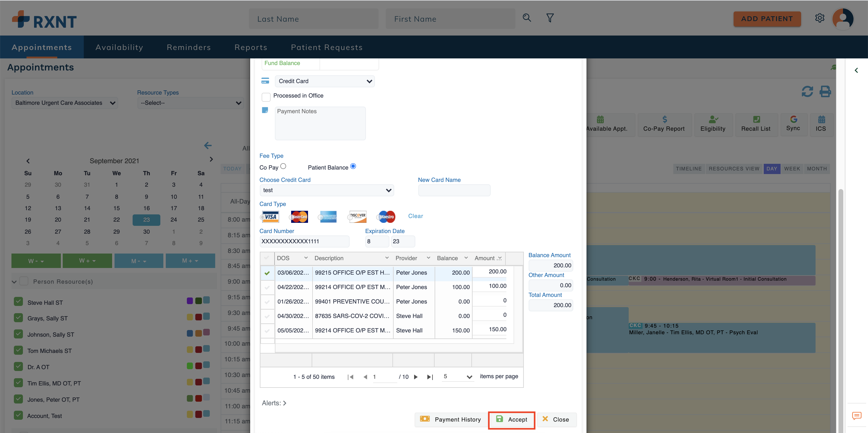868x433 pixels.
Task: Toggle Person Resource(s) select-all checkbox
Action: tap(24, 281)
